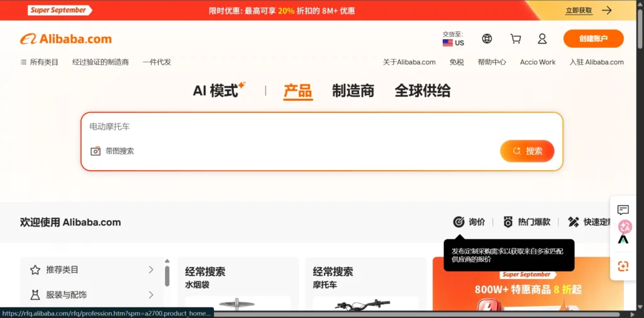The height and width of the screenshot is (318, 644).
Task: Click the 创建账户 button
Action: tap(594, 38)
